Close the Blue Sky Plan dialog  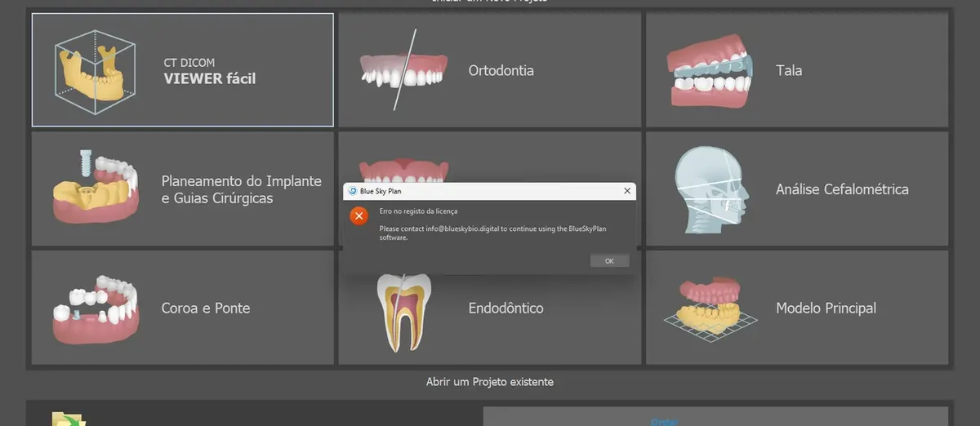[x=627, y=191]
